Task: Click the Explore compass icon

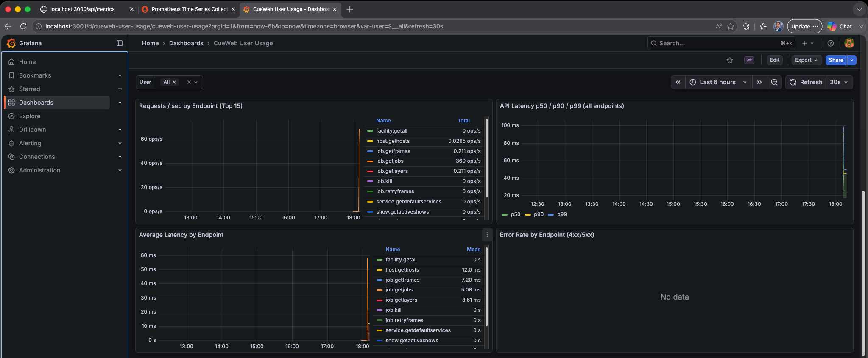Action: 11,116
